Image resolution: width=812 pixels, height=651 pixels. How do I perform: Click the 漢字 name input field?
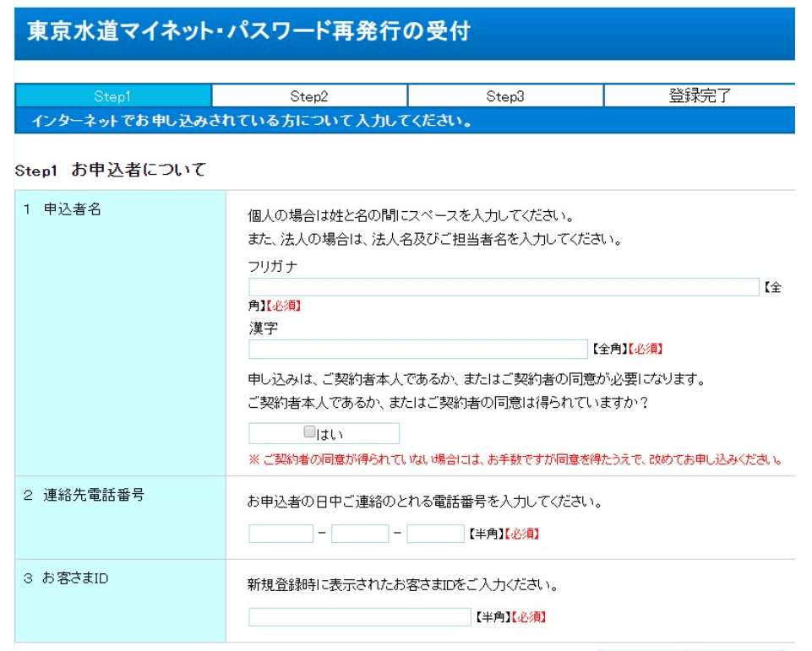tap(418, 349)
